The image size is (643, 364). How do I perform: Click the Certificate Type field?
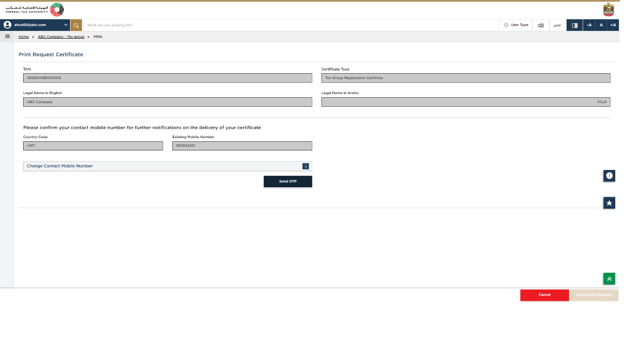tap(466, 78)
